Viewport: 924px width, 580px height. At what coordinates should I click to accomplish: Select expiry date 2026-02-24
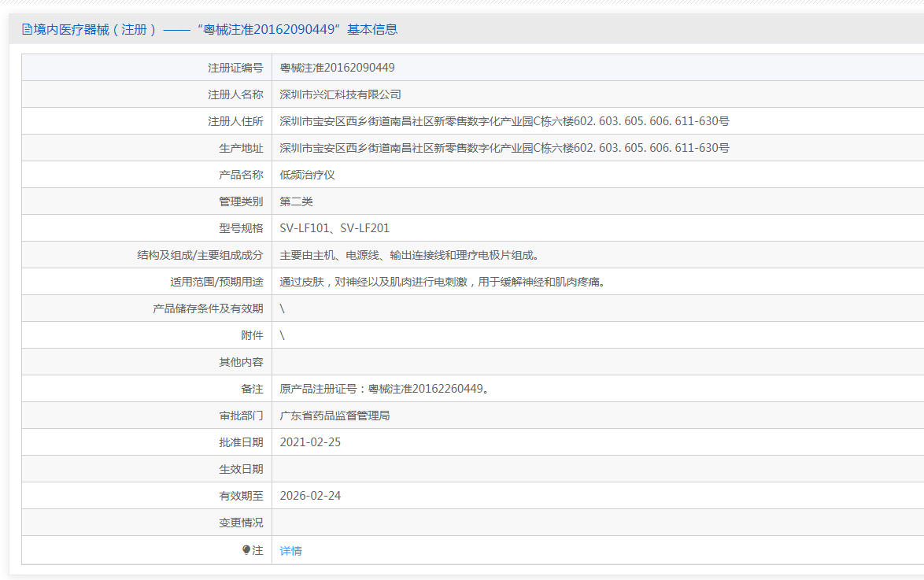(310, 496)
